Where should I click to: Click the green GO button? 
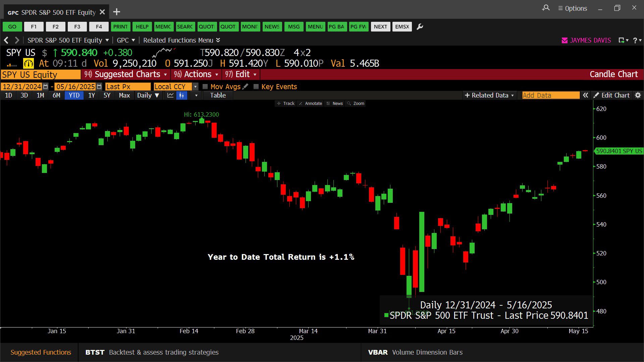coord(12,26)
